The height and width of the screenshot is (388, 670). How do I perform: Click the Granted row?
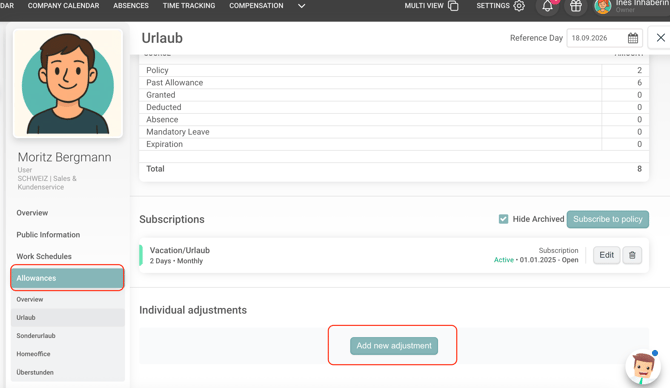[394, 95]
